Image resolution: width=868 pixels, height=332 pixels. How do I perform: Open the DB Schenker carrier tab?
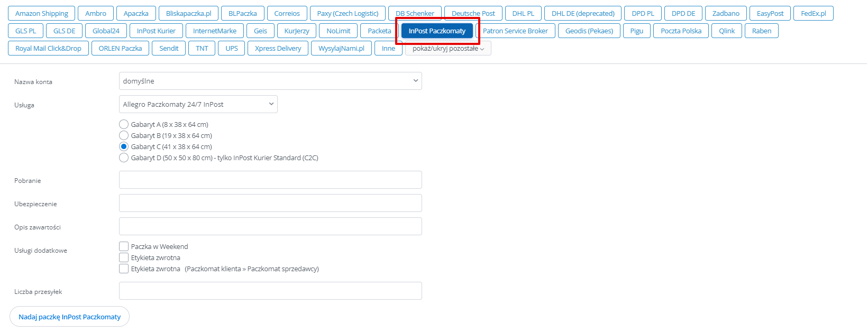[x=415, y=13]
